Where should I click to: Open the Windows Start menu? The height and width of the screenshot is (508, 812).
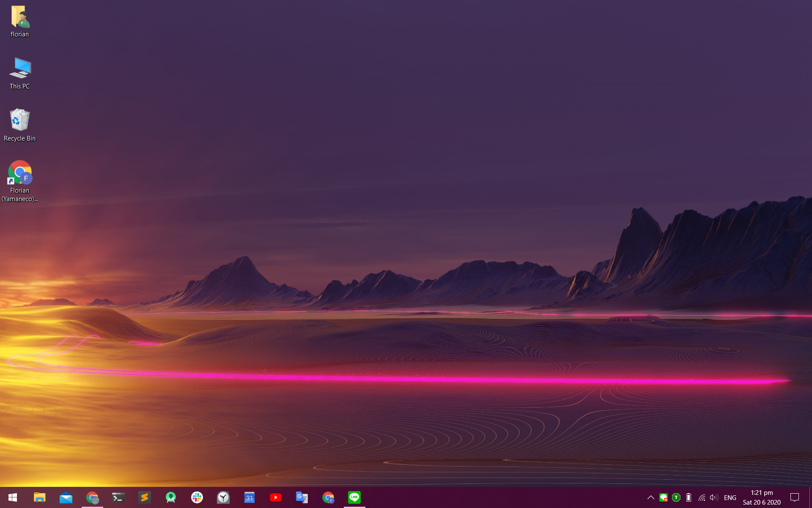pos(13,497)
